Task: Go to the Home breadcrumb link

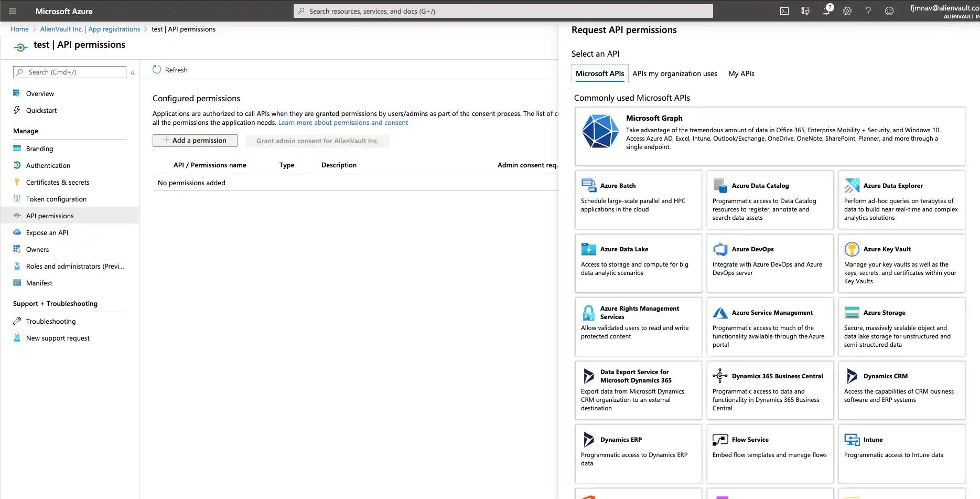Action: point(19,29)
